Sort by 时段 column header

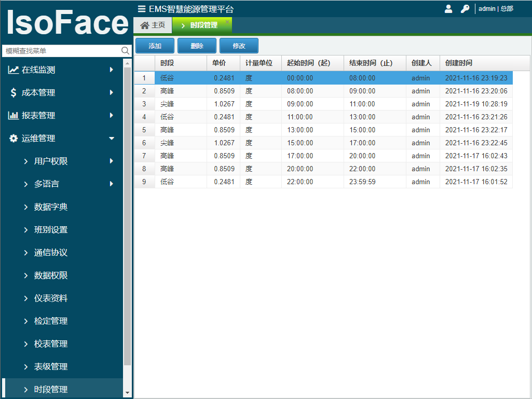(x=181, y=63)
